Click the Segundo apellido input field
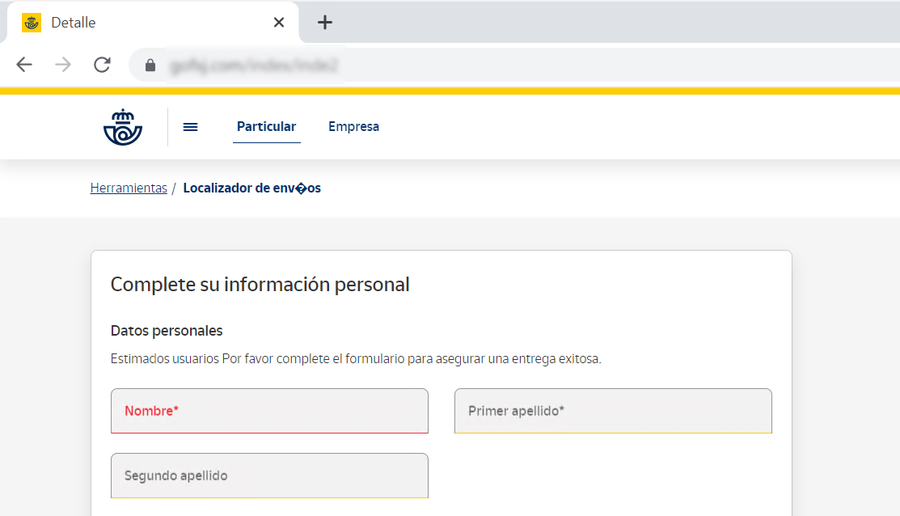 269,476
